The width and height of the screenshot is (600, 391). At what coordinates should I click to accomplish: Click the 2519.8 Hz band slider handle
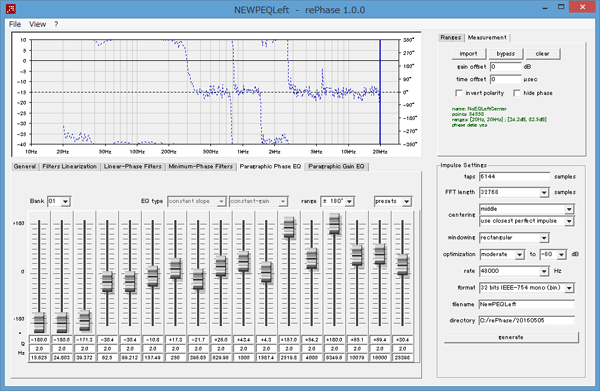coord(289,227)
